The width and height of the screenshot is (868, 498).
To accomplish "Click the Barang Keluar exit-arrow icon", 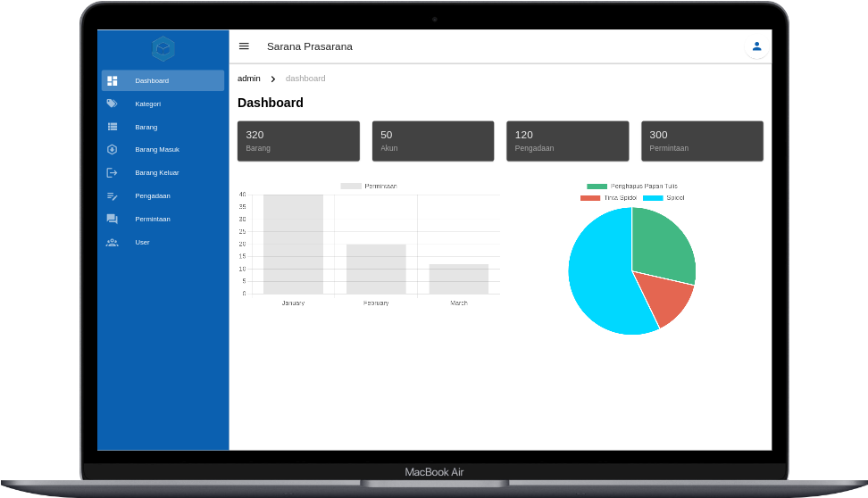I will click(x=112, y=172).
